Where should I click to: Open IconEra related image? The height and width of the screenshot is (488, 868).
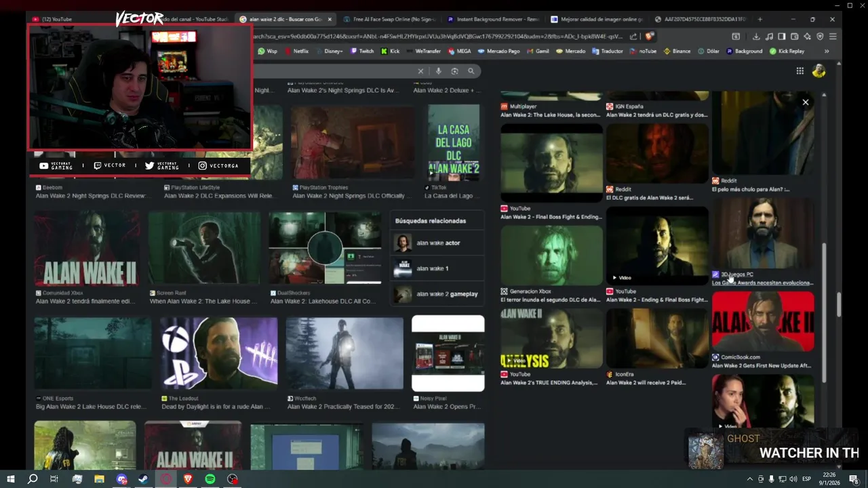point(657,338)
